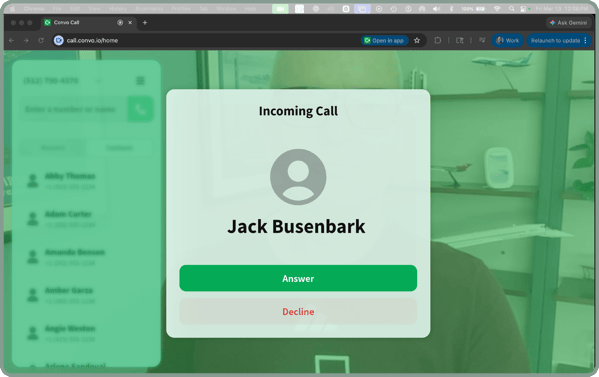Click the 'Incoming Call' heading text
The height and width of the screenshot is (377, 599).
[x=298, y=111]
